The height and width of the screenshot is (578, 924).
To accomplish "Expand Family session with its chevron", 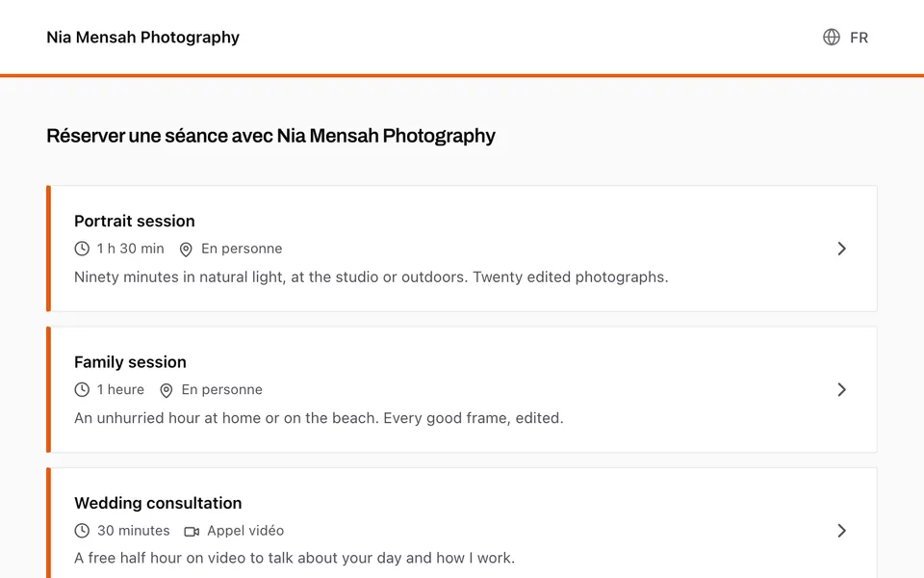I will pos(841,390).
